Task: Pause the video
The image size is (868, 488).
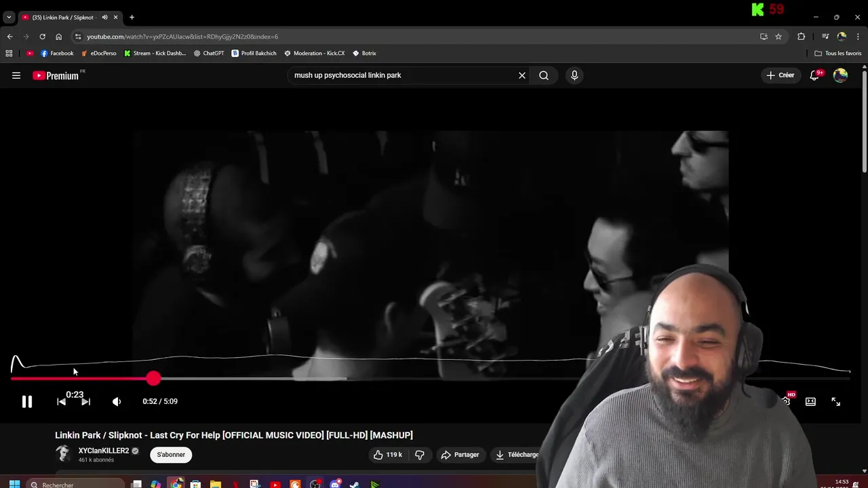Action: point(26,402)
